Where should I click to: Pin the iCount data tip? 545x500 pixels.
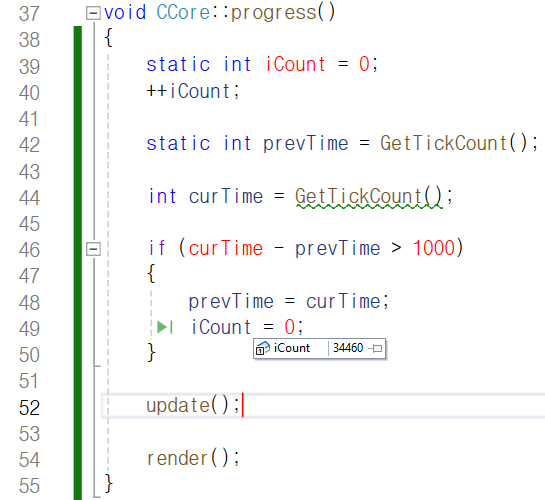coord(376,348)
